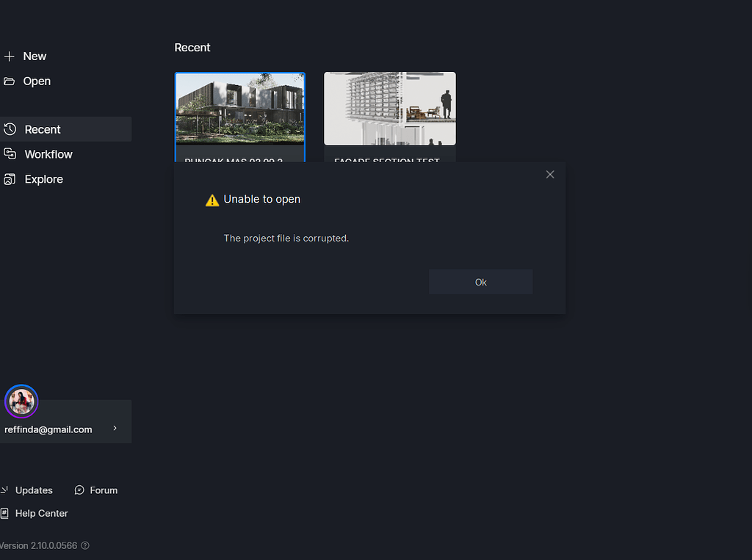Click the New project plus icon
The image size is (752, 560).
(9, 56)
